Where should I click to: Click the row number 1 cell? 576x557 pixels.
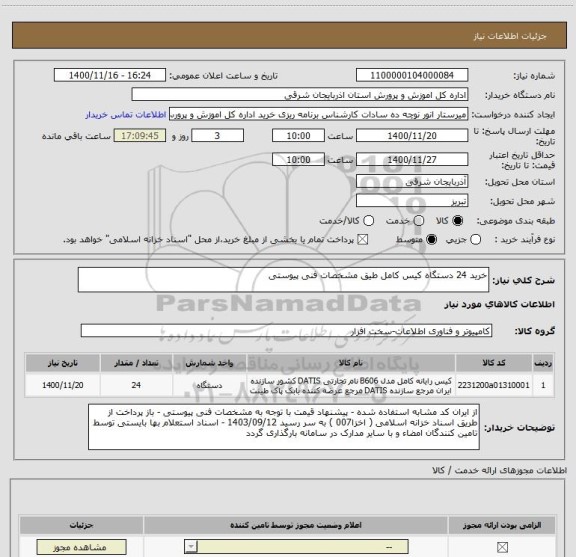[x=543, y=385]
